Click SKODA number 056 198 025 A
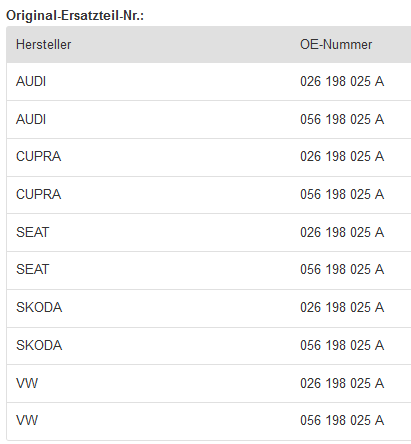The width and height of the screenshot is (411, 444). [342, 345]
